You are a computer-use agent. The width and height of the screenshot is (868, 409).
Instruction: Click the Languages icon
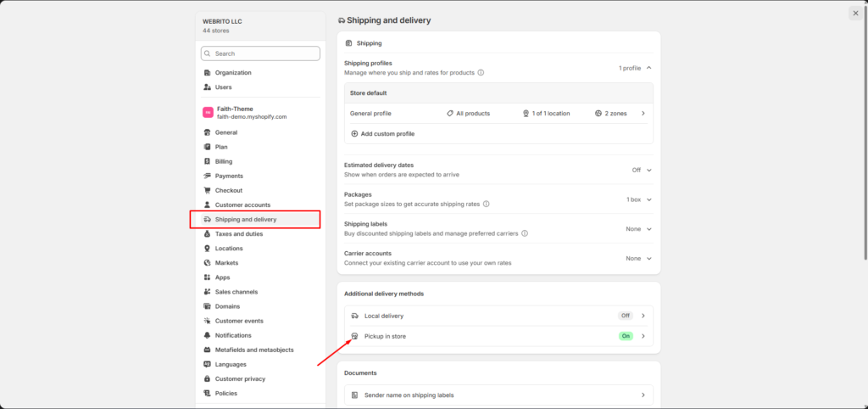click(207, 364)
